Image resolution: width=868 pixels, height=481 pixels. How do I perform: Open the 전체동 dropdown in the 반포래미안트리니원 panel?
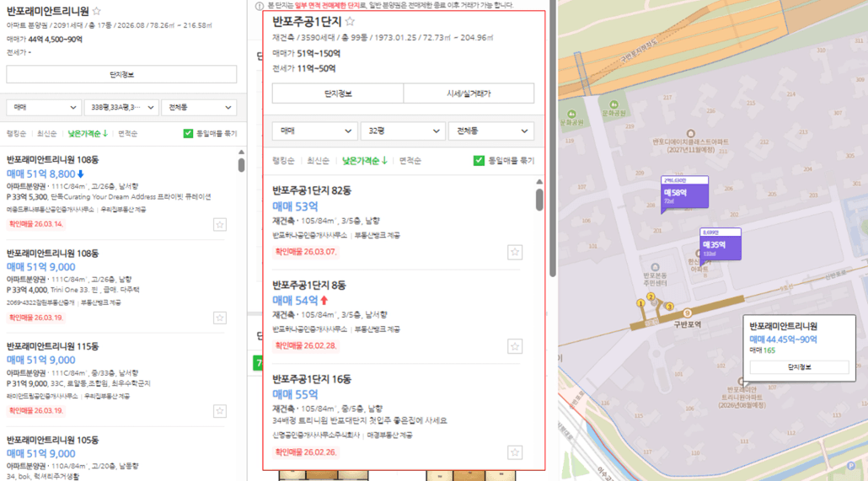199,107
